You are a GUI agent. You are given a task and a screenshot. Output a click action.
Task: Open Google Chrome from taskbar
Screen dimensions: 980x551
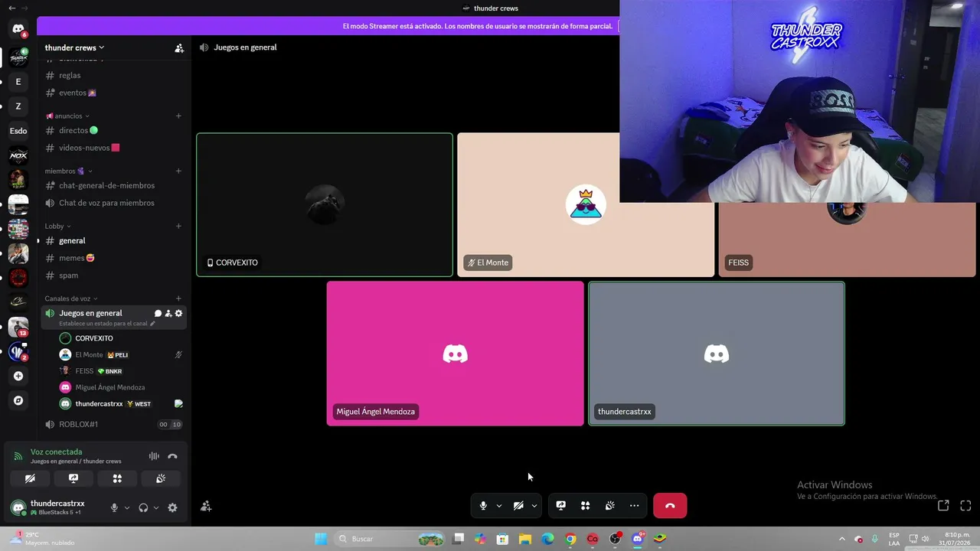tap(570, 539)
